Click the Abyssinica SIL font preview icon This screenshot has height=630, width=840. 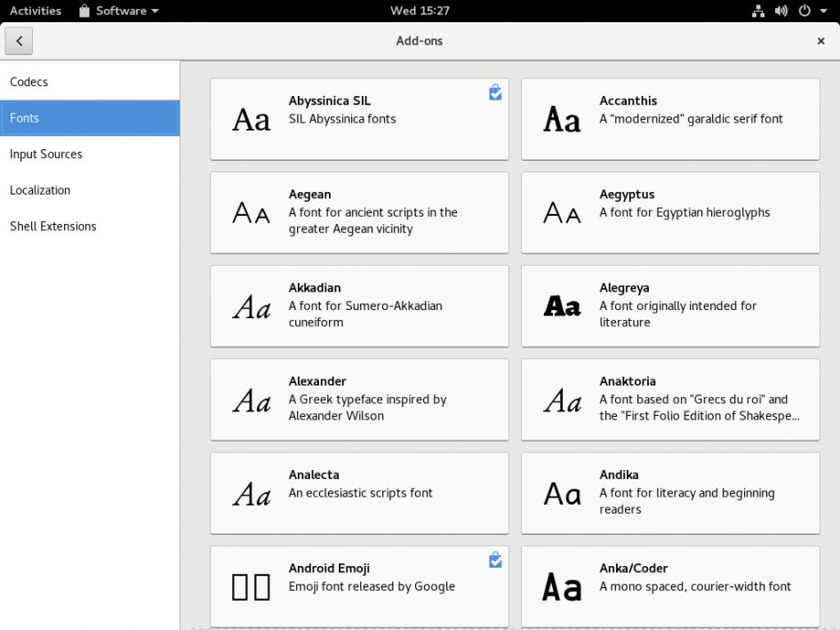point(250,118)
